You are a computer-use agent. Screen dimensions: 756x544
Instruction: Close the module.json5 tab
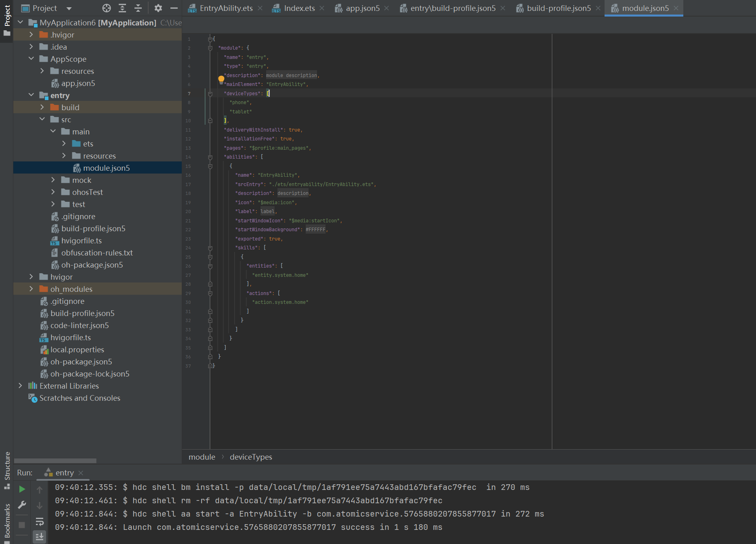[676, 8]
